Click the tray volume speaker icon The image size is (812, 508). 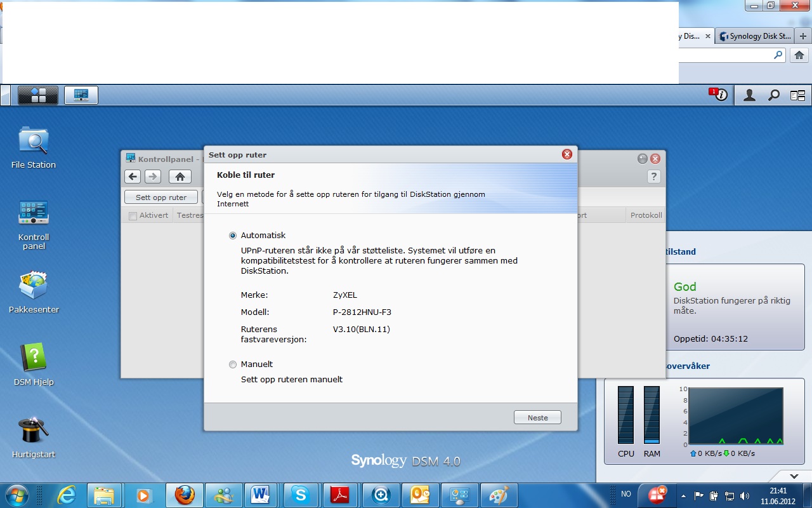745,495
